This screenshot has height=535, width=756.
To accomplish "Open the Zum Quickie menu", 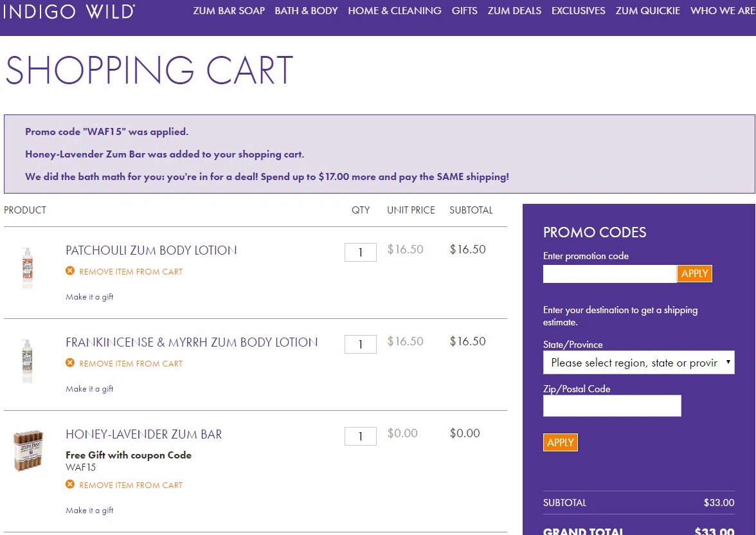I will (647, 11).
